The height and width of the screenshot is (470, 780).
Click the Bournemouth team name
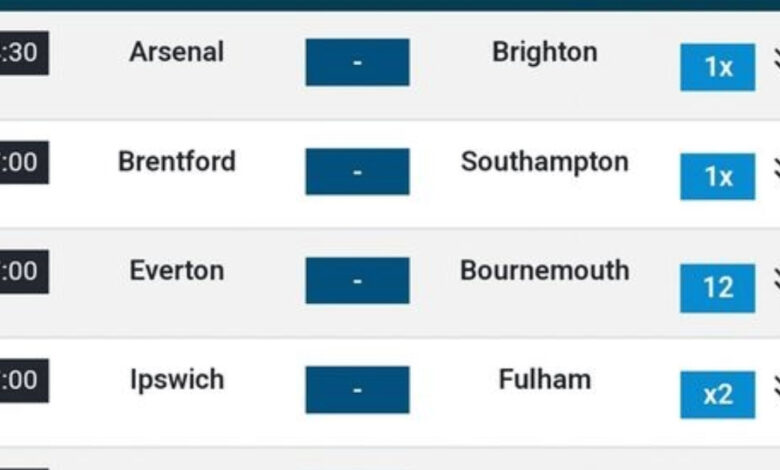coord(545,271)
